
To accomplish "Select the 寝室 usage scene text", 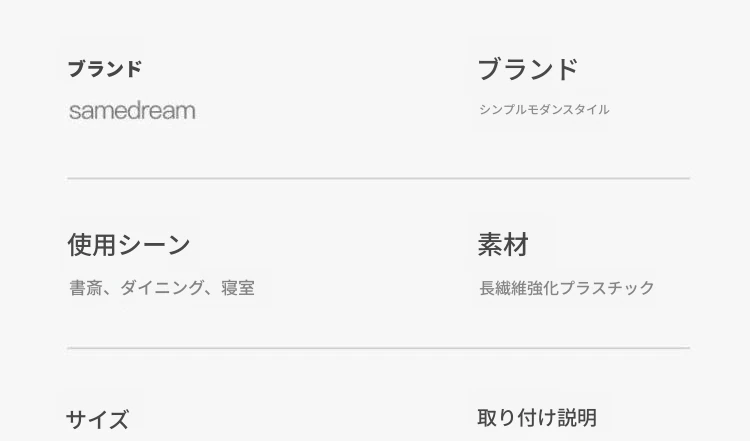I will 238,288.
